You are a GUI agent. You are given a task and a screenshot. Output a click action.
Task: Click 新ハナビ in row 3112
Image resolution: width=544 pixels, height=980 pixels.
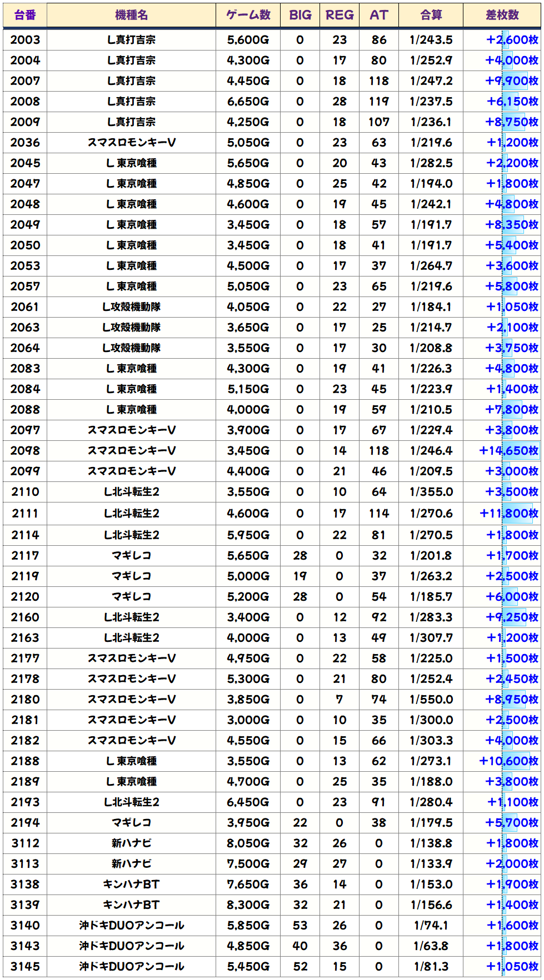pos(132,843)
